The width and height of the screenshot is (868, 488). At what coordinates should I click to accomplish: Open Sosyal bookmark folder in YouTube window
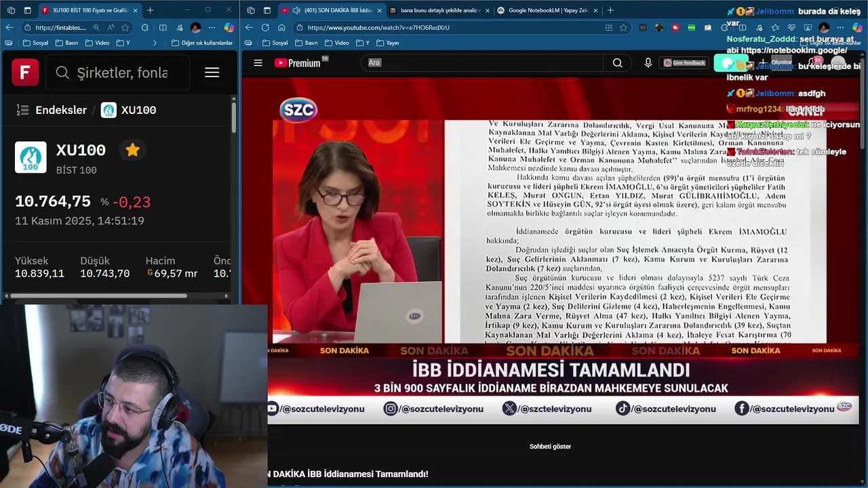[x=274, y=43]
